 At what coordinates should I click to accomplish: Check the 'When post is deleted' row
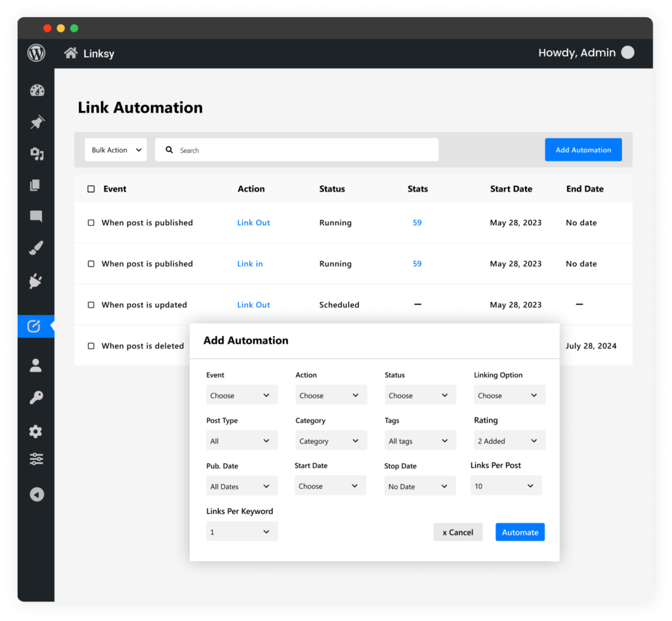(x=91, y=346)
